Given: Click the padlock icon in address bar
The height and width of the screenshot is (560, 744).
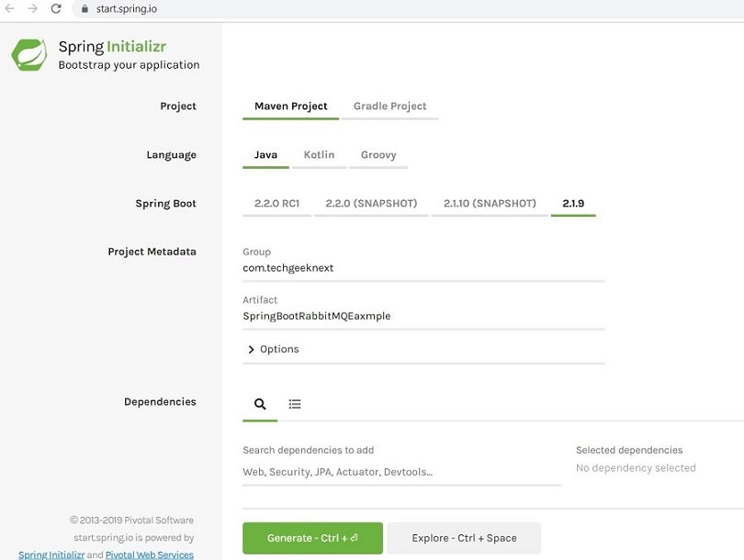Looking at the screenshot, I should click(85, 9).
